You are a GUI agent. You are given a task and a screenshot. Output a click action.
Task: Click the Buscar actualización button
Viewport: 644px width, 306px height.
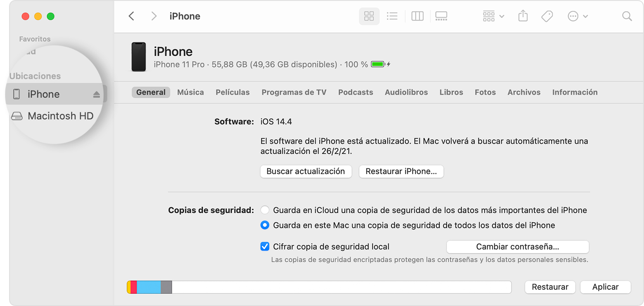pyautogui.click(x=306, y=172)
